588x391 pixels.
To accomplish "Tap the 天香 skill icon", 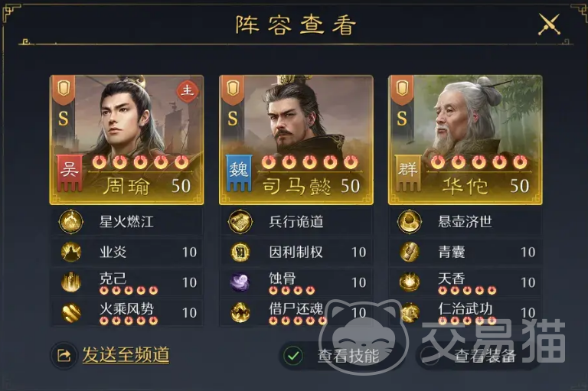I will click(410, 282).
